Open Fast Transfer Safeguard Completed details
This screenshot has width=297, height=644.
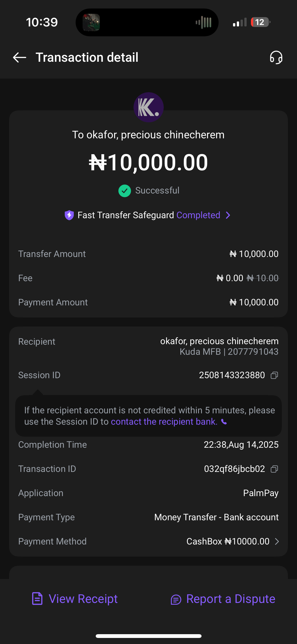[x=198, y=215]
